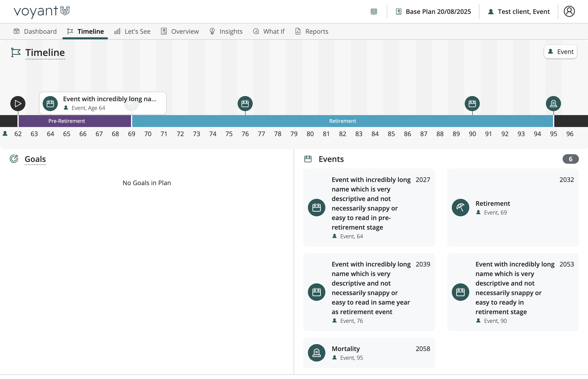Click calendar icon of 2053 event card

click(x=460, y=292)
